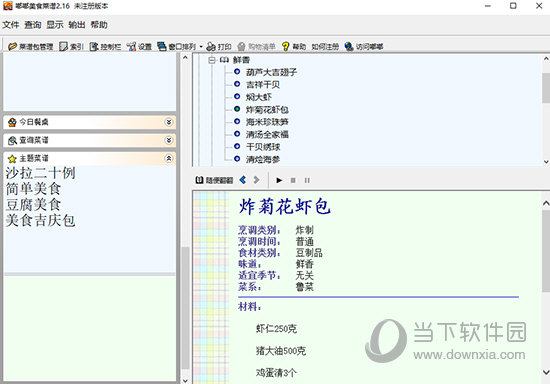Viewport: 550px width, 384px height.
Task: Click the 猪大油500克 ingredient line
Action: pos(281,350)
